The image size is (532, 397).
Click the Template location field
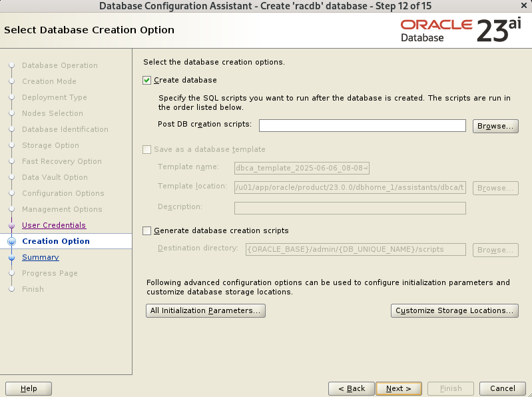click(x=350, y=188)
